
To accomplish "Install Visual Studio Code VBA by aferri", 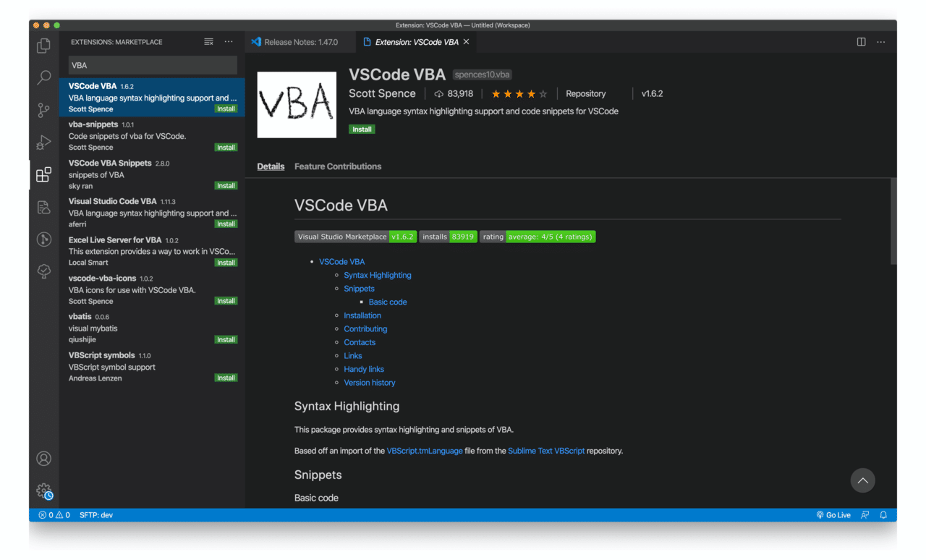I will pyautogui.click(x=226, y=224).
